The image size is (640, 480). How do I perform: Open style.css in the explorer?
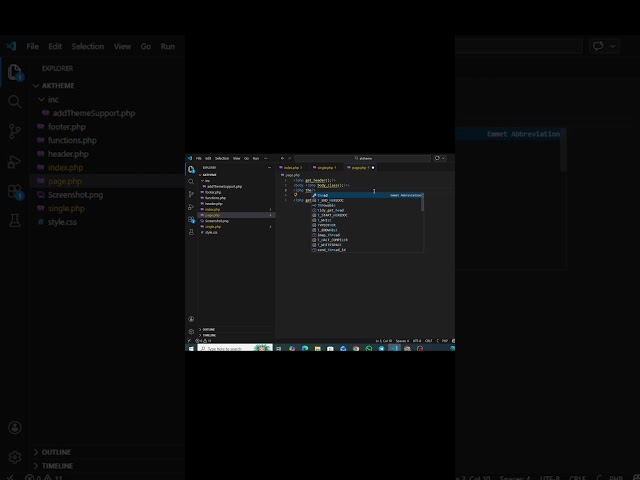coord(211,232)
